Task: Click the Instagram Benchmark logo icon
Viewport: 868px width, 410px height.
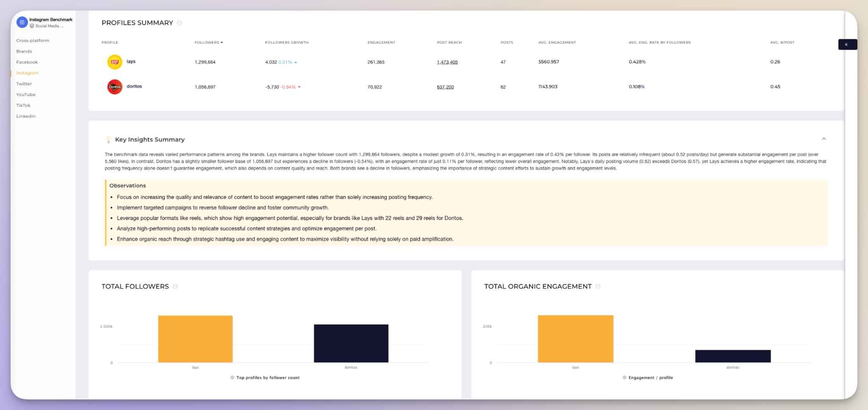Action: (x=22, y=22)
